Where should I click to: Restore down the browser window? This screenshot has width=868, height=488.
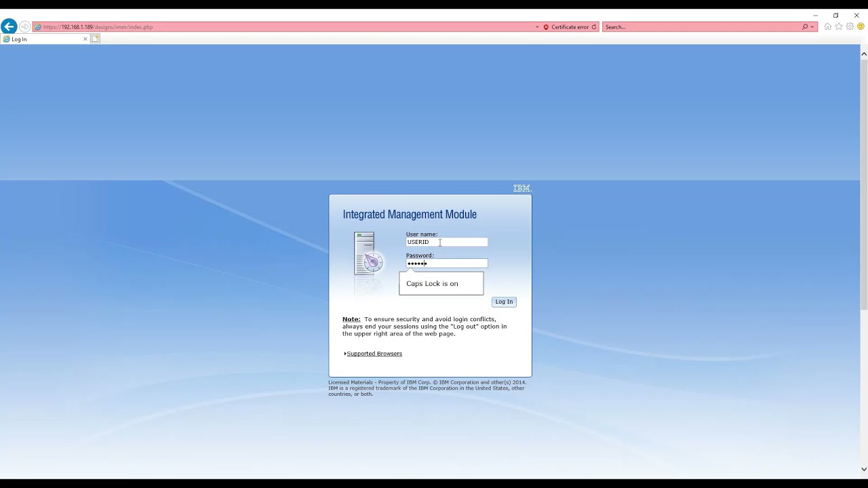[x=835, y=15]
